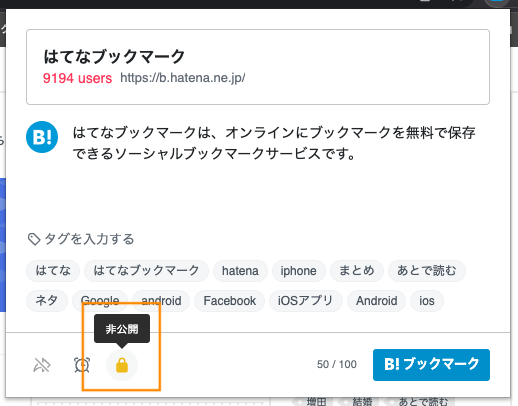
Task: Click the blue B! ブックマーク button
Action: (431, 365)
